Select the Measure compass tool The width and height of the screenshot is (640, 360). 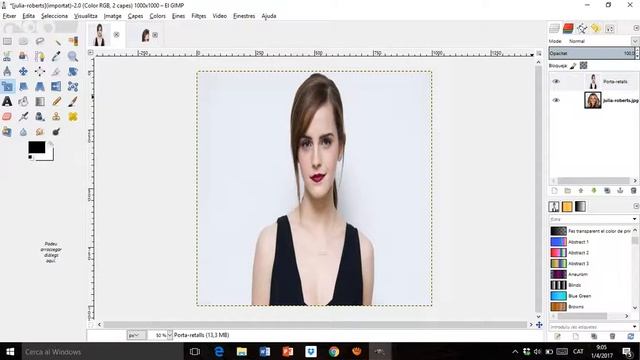coord(7,71)
